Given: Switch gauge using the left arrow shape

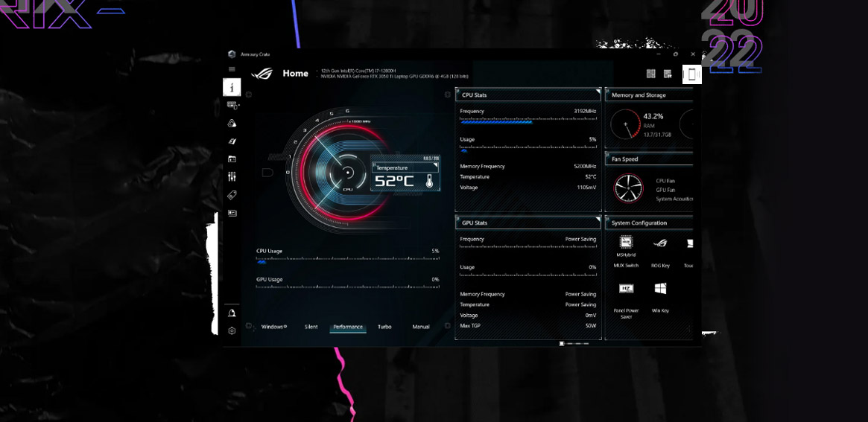Looking at the screenshot, I should tap(267, 173).
